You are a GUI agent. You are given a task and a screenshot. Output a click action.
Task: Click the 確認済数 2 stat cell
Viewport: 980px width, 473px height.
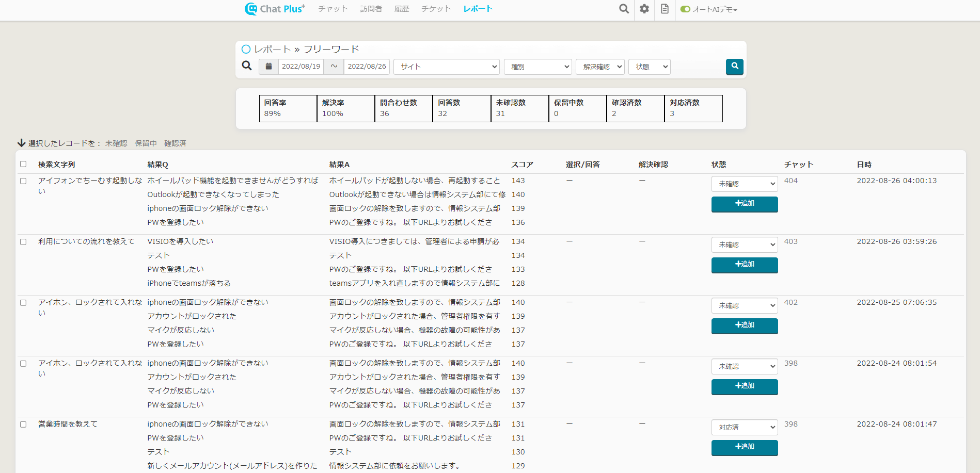636,108
